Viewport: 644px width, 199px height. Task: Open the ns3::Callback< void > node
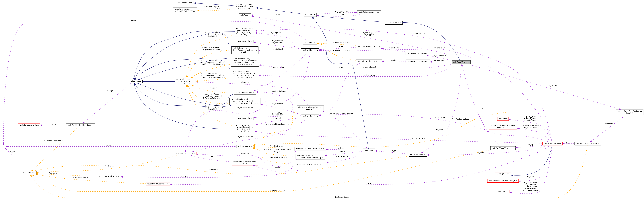click(245, 93)
